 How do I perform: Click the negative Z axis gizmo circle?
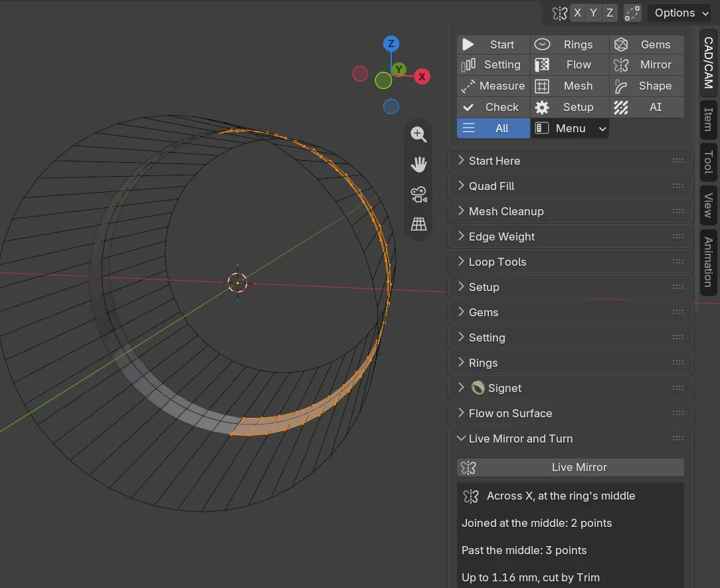click(391, 106)
